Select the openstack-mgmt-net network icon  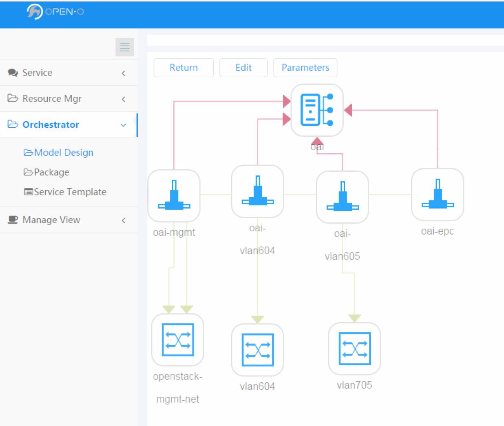[x=178, y=339]
